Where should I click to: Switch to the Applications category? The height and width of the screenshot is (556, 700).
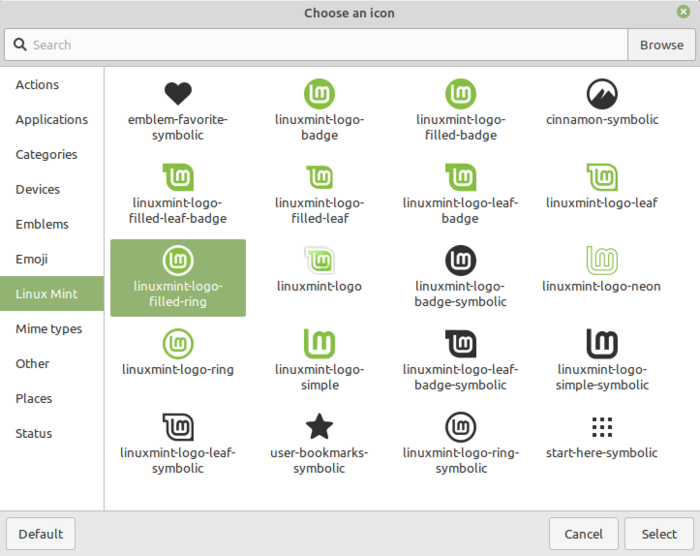pos(52,120)
